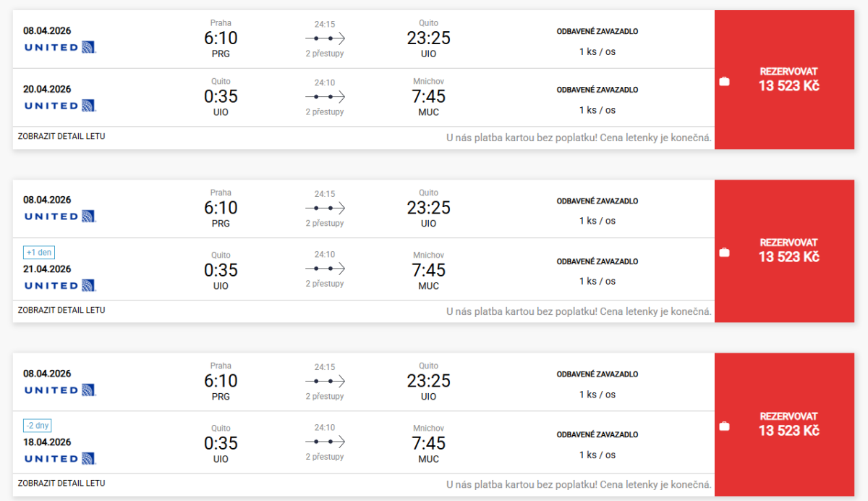The height and width of the screenshot is (501, 868).
Task: Click suitcase icon in the -2 dny offer
Action: click(724, 426)
